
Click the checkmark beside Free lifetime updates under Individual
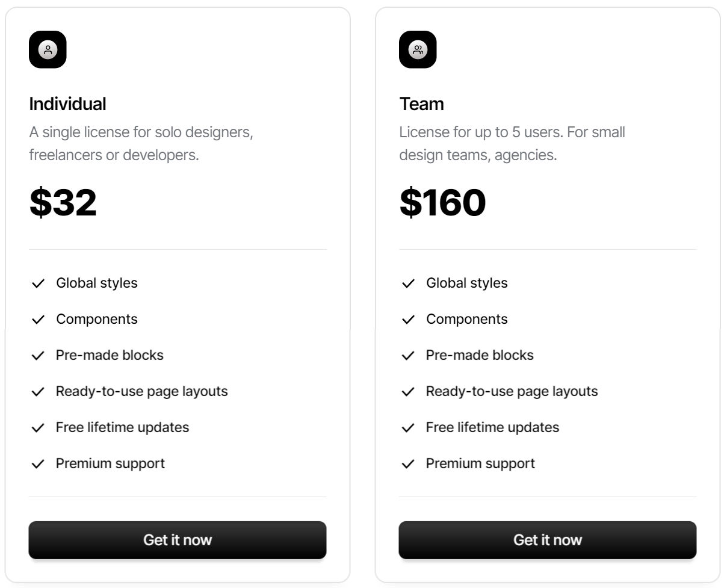38,427
